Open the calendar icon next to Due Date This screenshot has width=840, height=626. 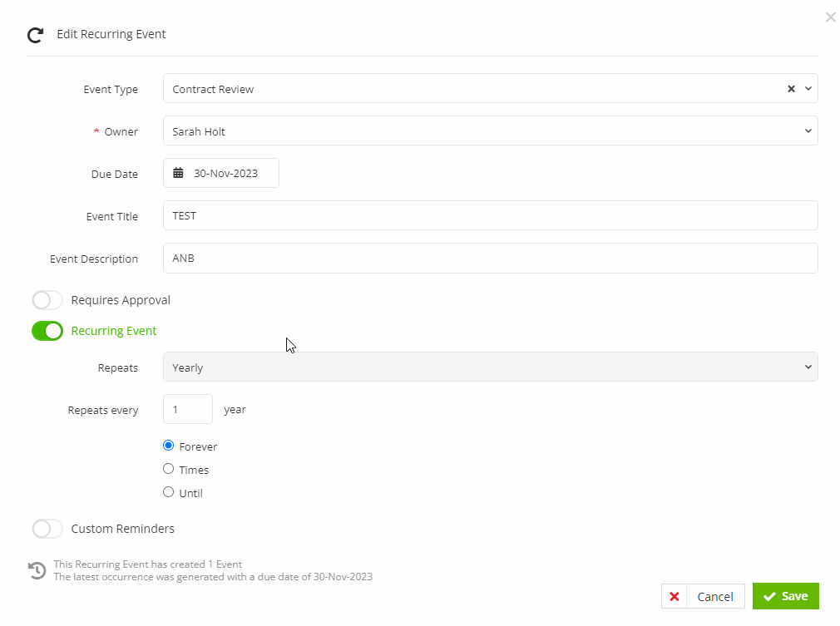pyautogui.click(x=180, y=172)
